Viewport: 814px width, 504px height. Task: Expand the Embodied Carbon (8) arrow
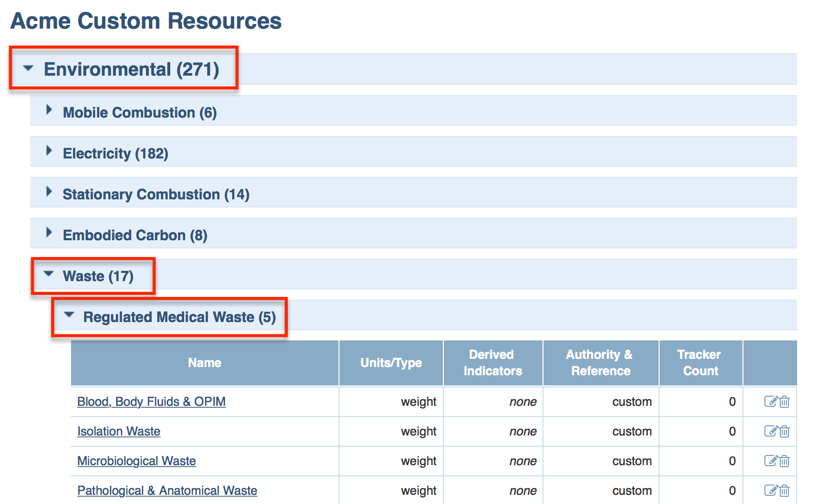click(49, 232)
